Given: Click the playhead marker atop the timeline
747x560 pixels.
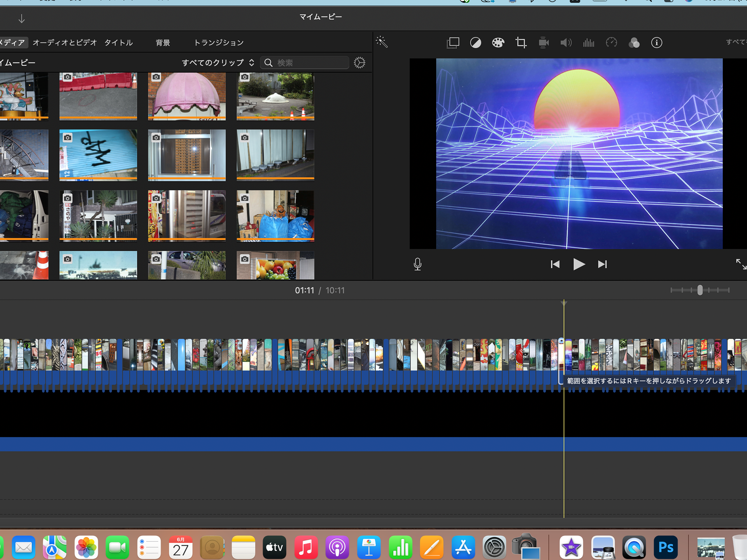Looking at the screenshot, I should click(x=564, y=303).
